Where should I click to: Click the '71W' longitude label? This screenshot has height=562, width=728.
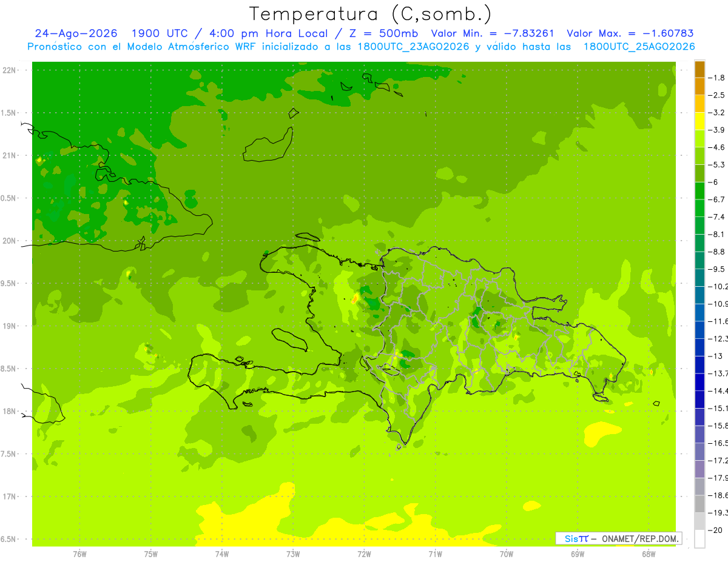pos(435,554)
